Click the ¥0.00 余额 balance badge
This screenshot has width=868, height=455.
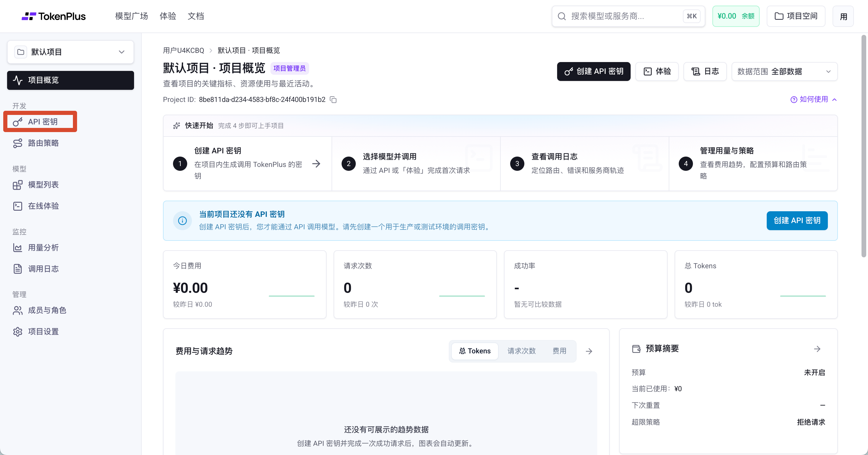(735, 16)
